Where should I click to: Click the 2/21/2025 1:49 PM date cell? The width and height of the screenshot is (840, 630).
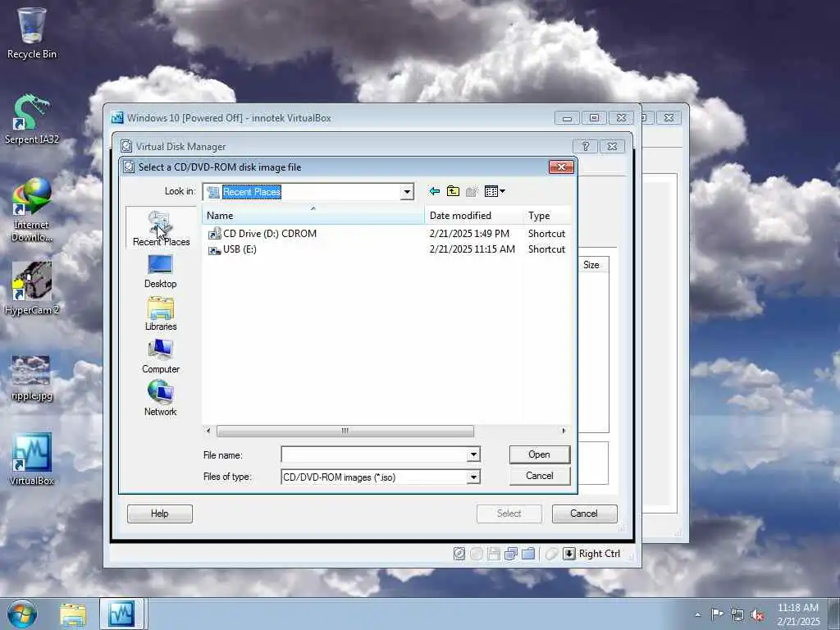coord(469,234)
